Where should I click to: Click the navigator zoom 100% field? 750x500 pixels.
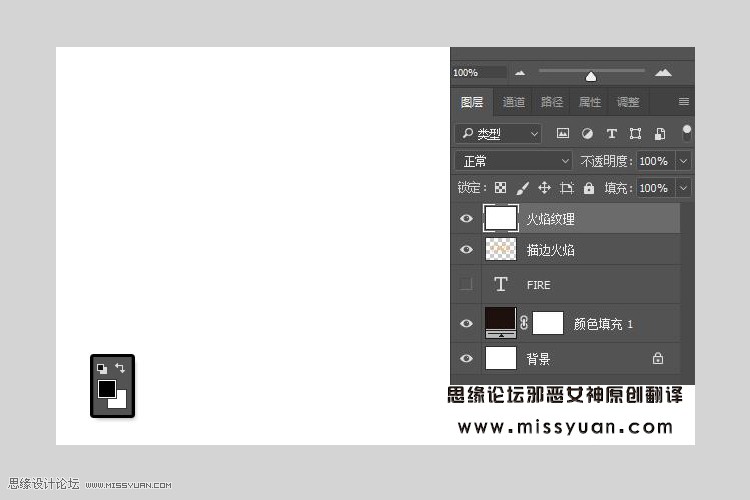coord(479,72)
